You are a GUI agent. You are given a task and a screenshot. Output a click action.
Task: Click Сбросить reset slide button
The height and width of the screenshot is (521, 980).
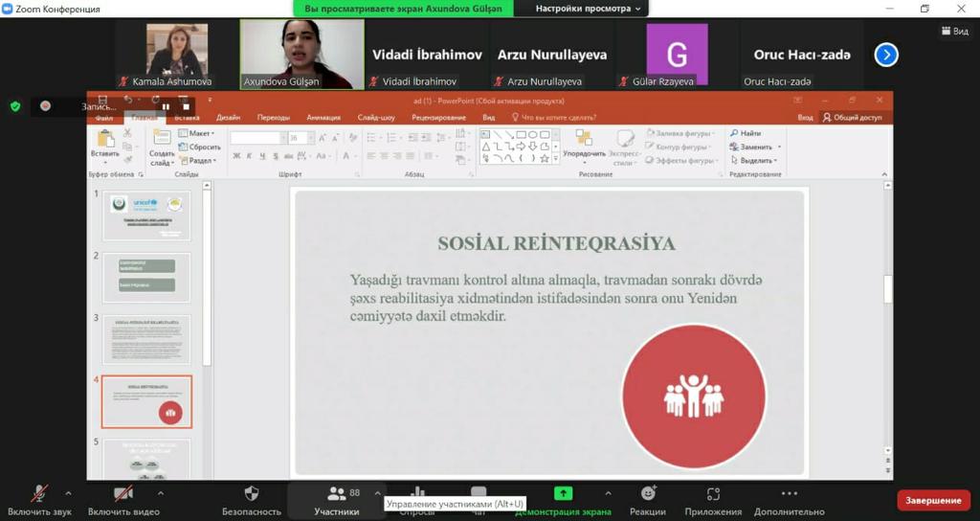point(199,147)
